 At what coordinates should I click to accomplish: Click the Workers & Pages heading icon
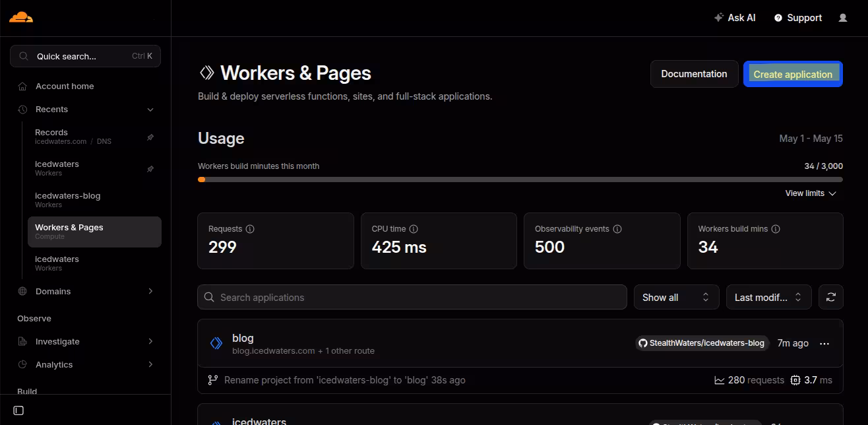coord(206,73)
